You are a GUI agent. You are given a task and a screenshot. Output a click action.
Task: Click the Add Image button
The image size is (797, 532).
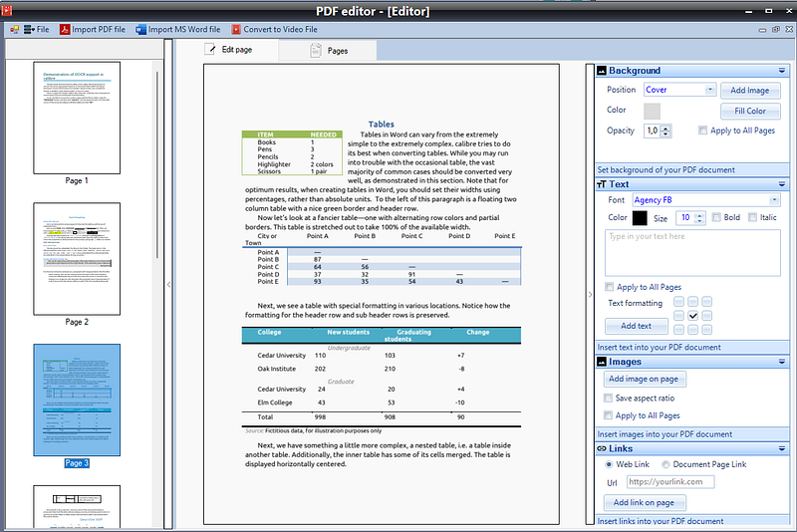[x=750, y=91]
